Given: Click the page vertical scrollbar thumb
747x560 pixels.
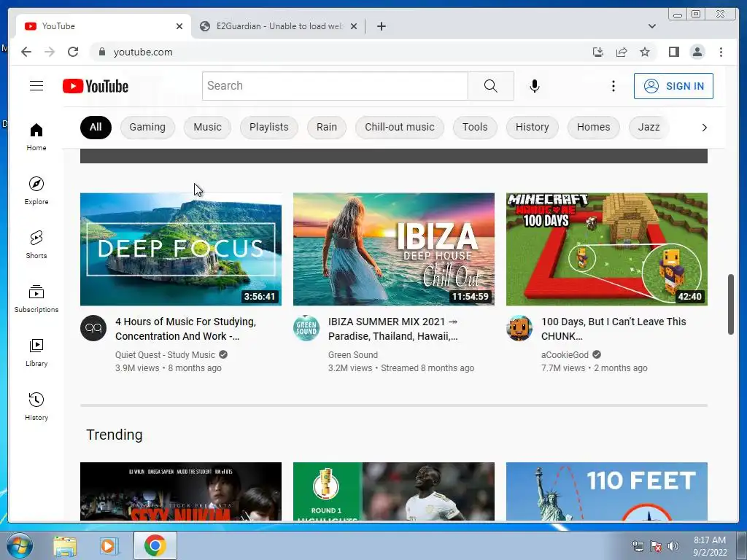Looking at the screenshot, I should pyautogui.click(x=730, y=304).
